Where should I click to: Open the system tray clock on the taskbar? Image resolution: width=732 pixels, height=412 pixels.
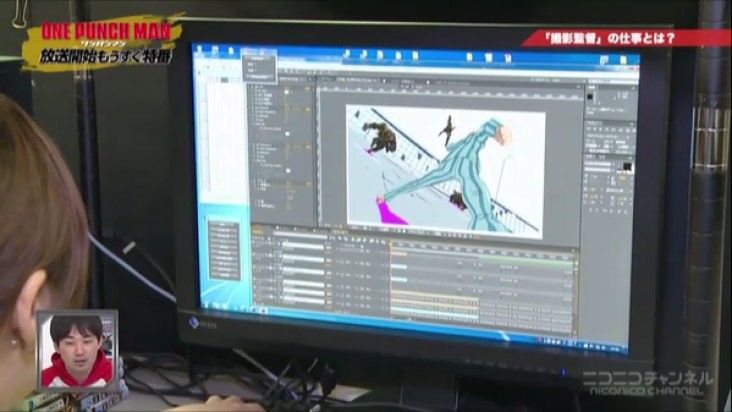point(615,348)
